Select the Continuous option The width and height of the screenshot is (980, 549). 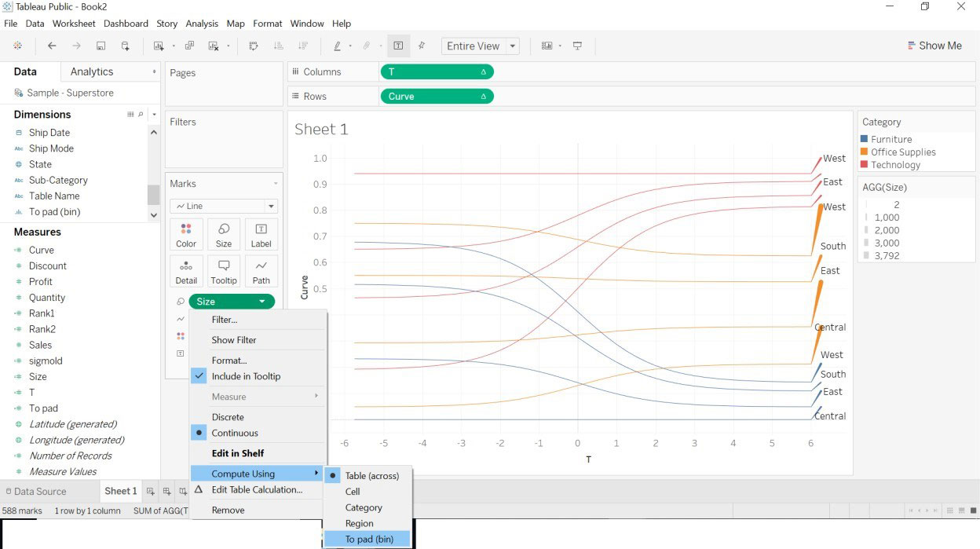[235, 433]
